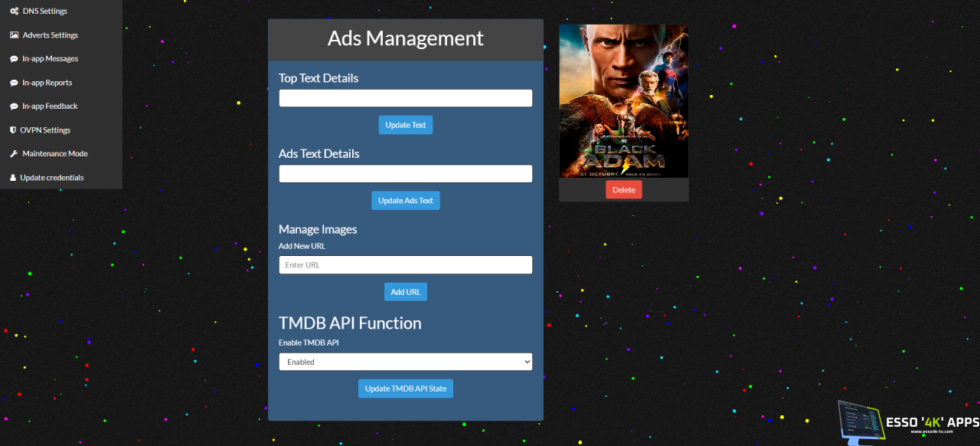Click the shield icon beside OVPN Settings
Viewport: 980px width, 446px height.
13,130
